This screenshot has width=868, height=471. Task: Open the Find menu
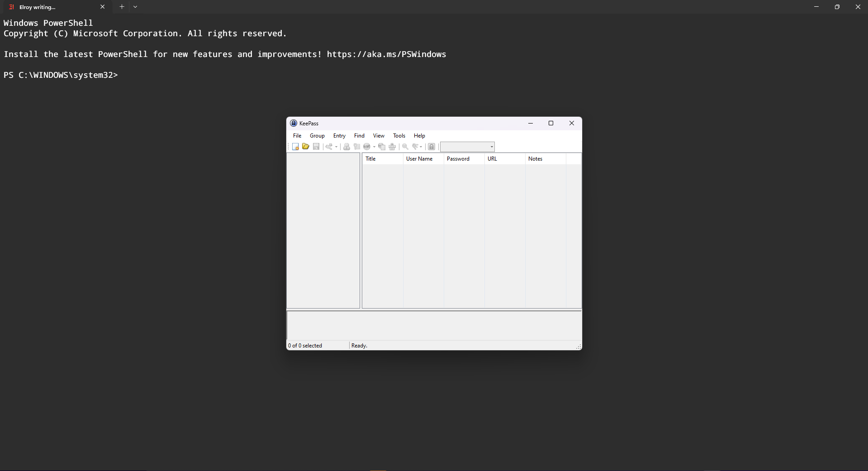coord(359,136)
